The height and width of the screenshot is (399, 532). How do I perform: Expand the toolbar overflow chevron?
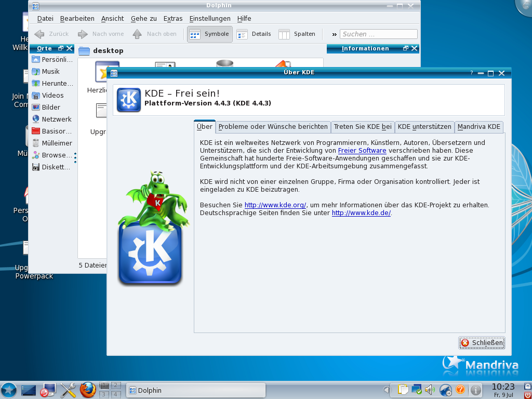click(334, 34)
